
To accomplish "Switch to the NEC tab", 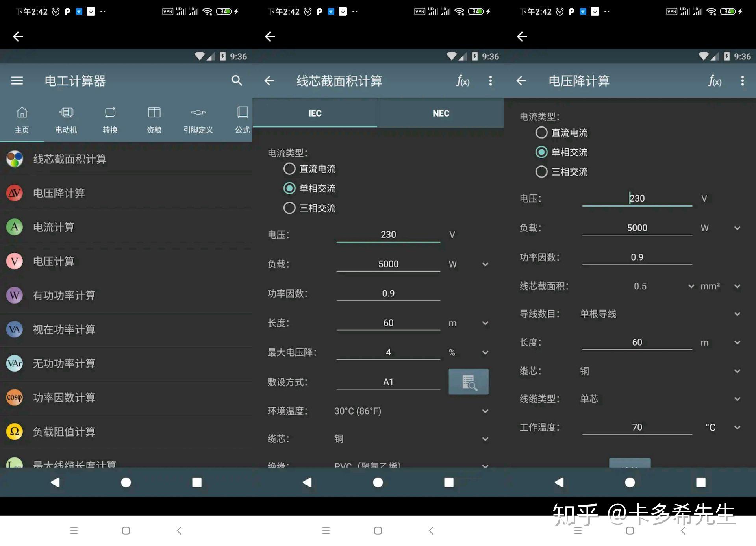I will 441,113.
